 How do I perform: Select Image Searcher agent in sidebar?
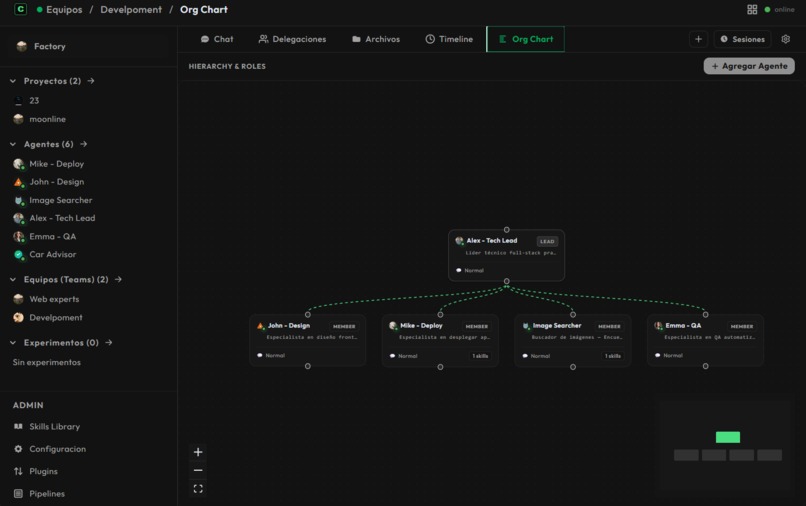(x=61, y=200)
